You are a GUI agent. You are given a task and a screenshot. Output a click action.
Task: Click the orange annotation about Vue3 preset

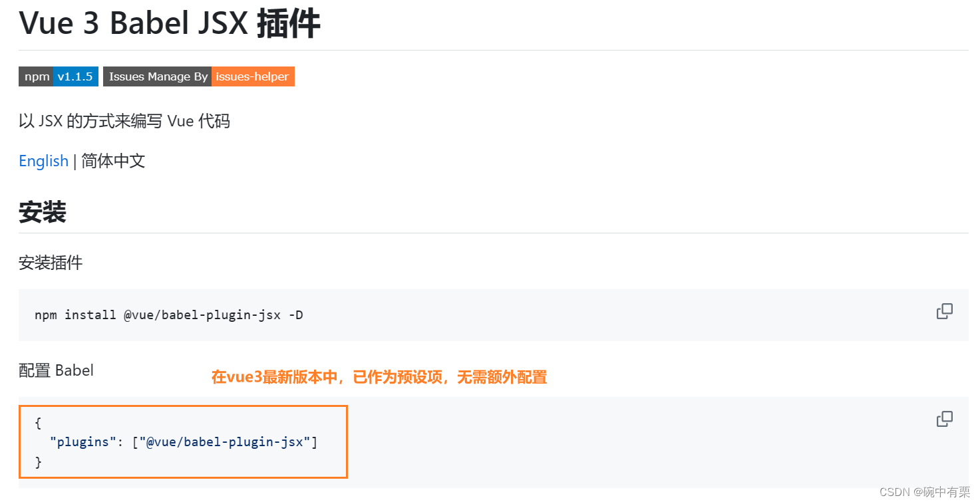click(x=378, y=376)
